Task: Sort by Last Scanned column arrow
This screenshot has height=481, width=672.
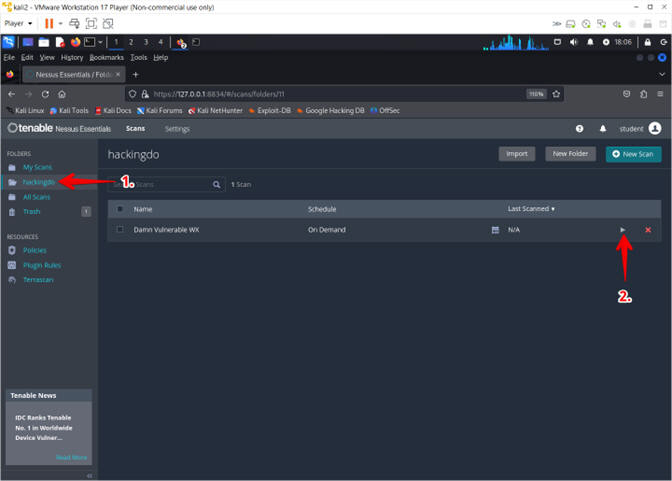Action: point(553,209)
